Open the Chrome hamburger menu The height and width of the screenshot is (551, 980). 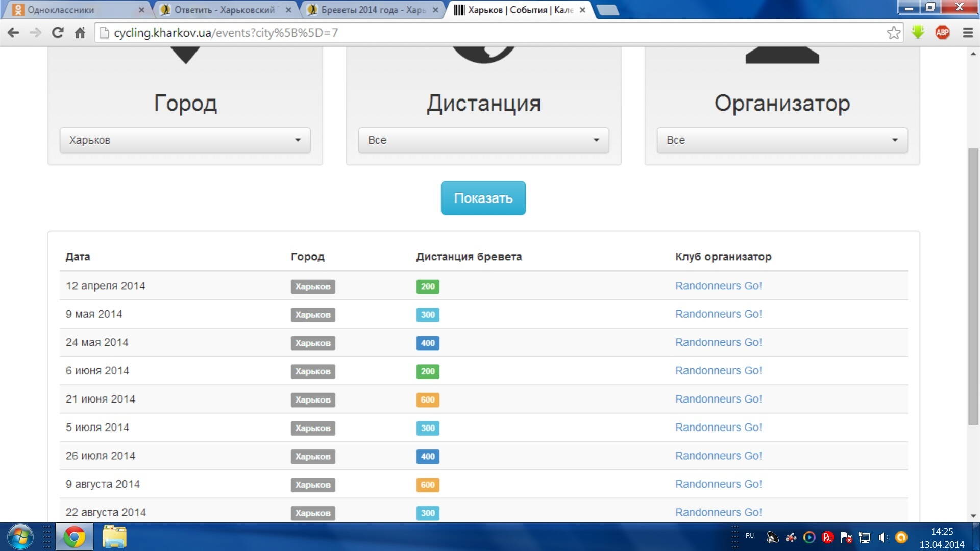[x=968, y=33]
